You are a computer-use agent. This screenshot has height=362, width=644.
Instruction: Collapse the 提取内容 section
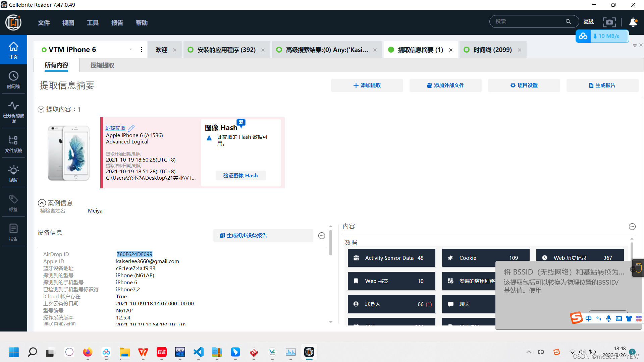tap(41, 109)
